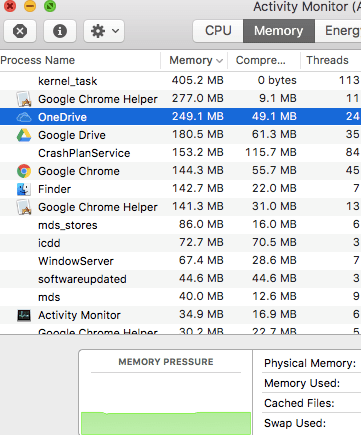The image size is (361, 435).
Task: Switch to the Energy tab
Action: click(338, 31)
